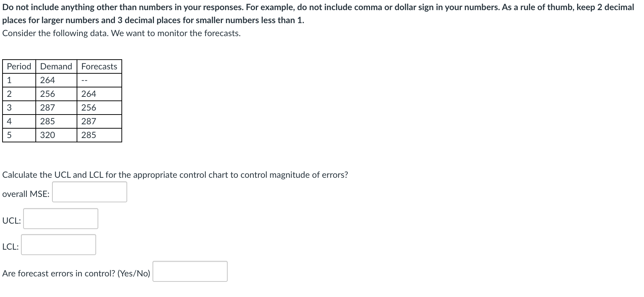Click the forecast value 287 for Period 4
The height and width of the screenshot is (297, 644).
(x=88, y=121)
